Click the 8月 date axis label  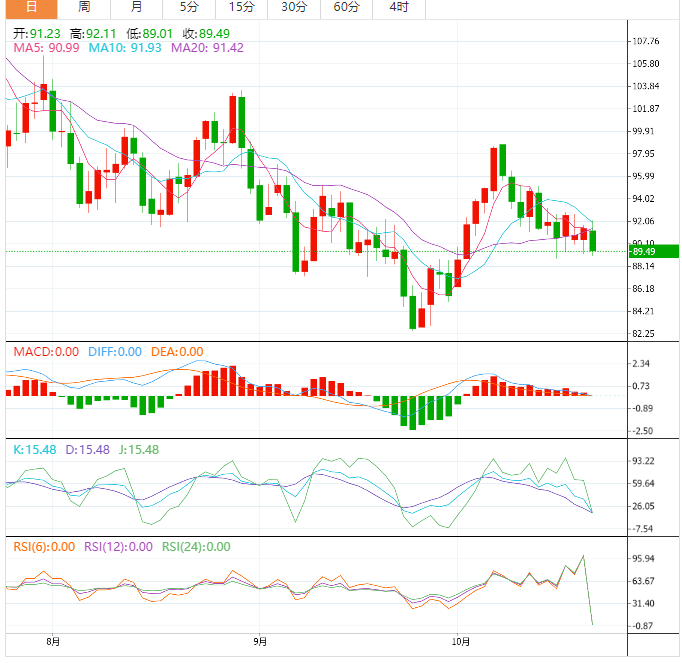click(x=53, y=641)
